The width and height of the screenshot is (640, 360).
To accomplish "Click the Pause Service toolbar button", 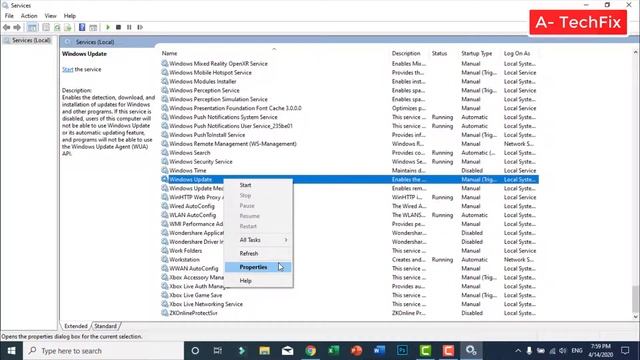I will [129, 27].
